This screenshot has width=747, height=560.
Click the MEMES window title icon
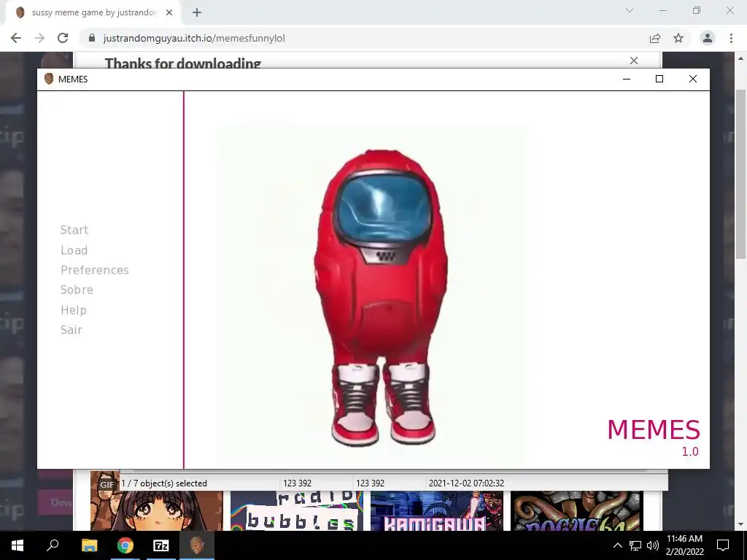click(x=49, y=79)
